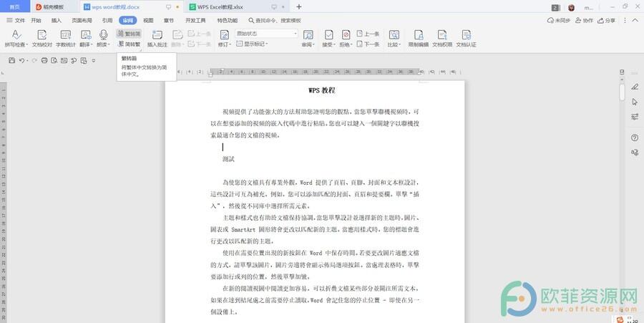Collapse the ribbon with the up chevron
This screenshot has width=644, height=323.
pyautogui.click(x=635, y=20)
